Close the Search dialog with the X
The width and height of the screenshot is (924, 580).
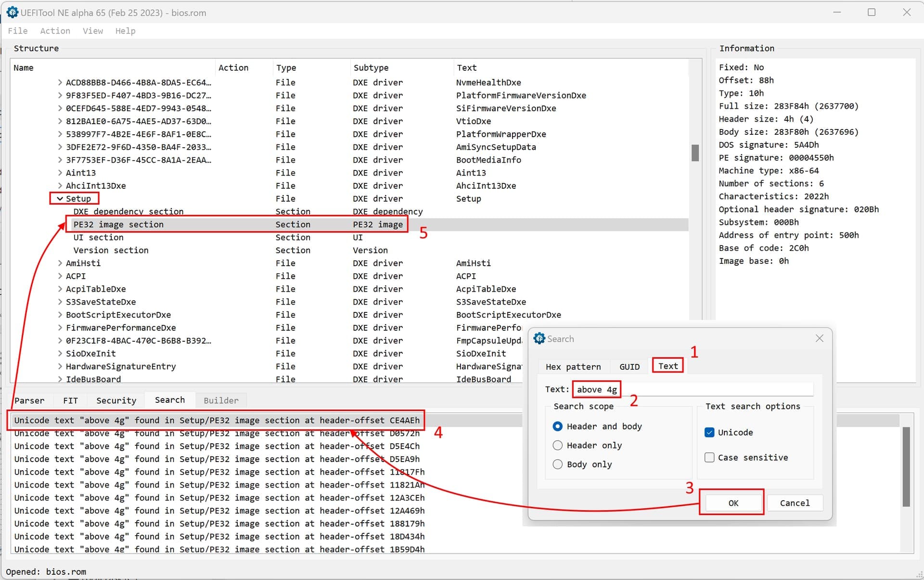(820, 338)
